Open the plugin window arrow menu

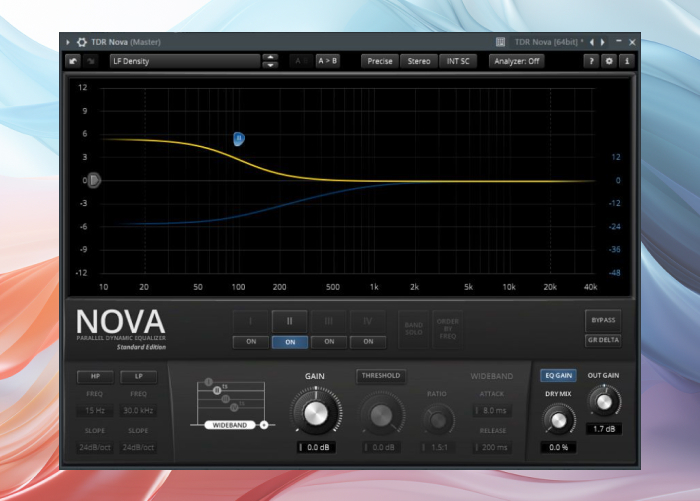[x=68, y=42]
